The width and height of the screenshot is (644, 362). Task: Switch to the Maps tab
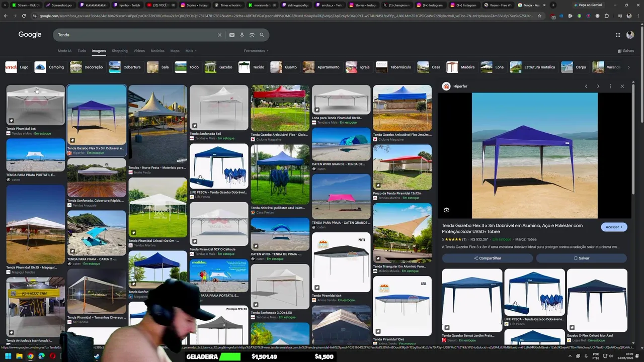[x=175, y=51]
